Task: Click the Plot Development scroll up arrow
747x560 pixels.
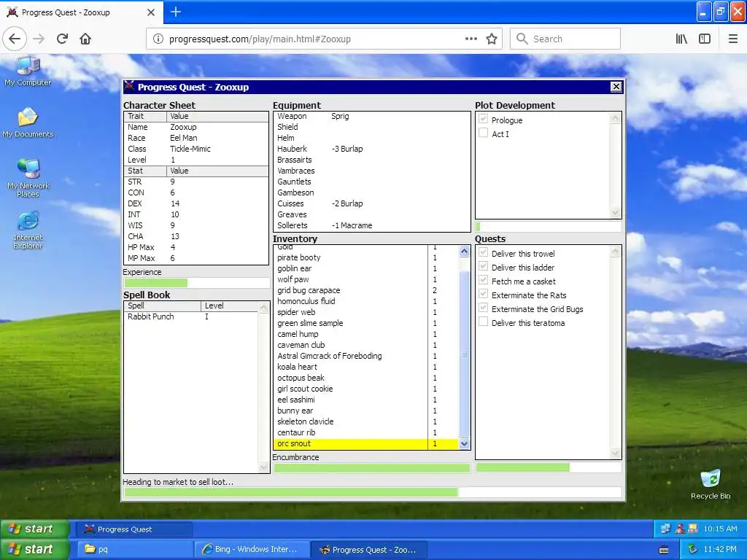Action: [x=615, y=118]
